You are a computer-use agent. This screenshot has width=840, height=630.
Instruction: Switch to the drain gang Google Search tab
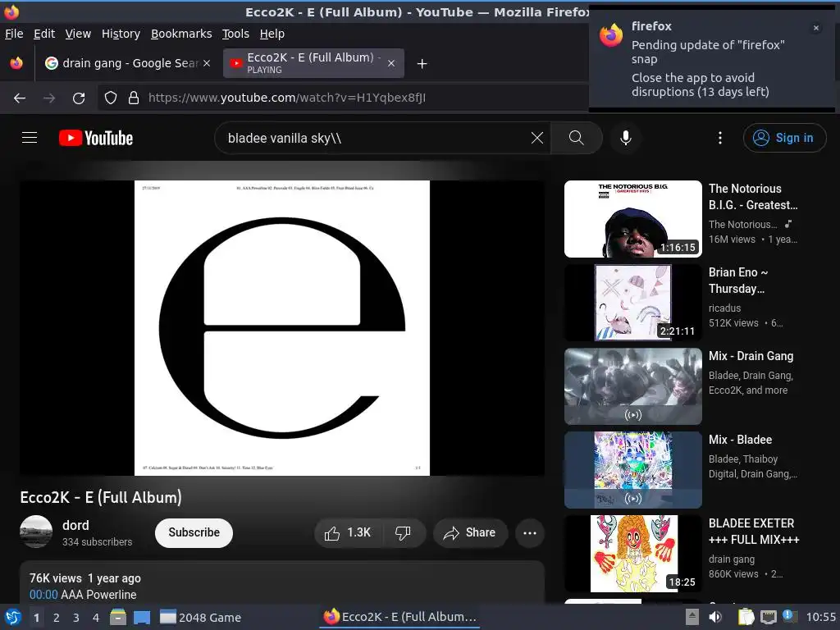tap(127, 63)
